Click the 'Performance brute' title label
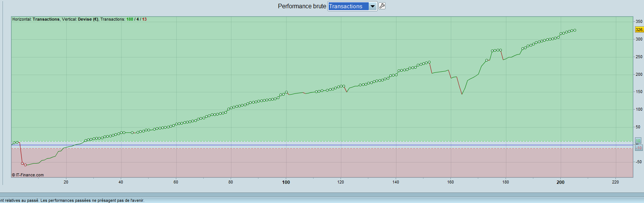 coord(302,6)
